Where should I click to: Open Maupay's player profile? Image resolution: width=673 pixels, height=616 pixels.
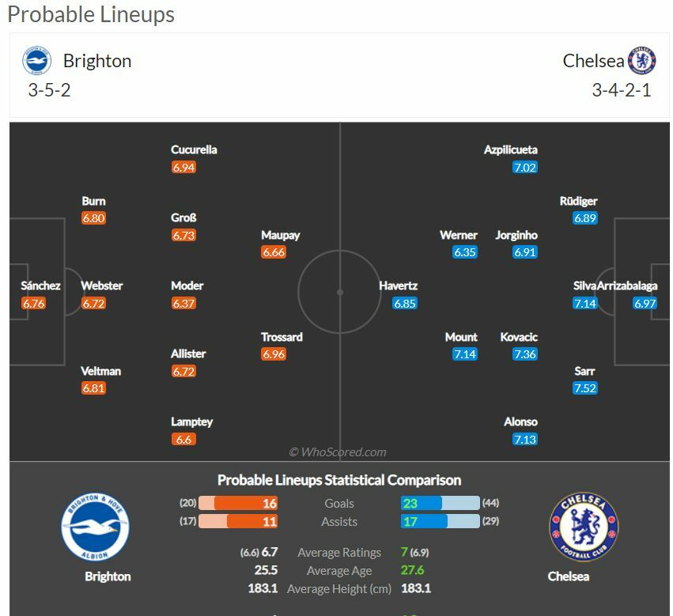point(280,235)
